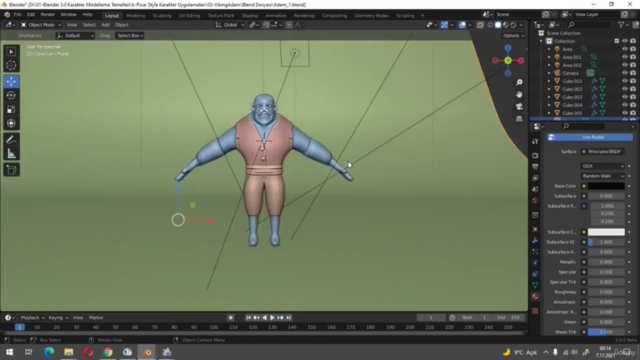Open the viewport Add menu
640x360 pixels.
coord(105,25)
